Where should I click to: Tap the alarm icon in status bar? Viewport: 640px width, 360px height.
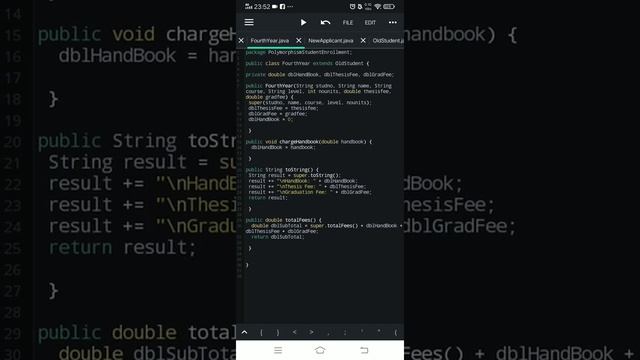pyautogui.click(x=352, y=7)
